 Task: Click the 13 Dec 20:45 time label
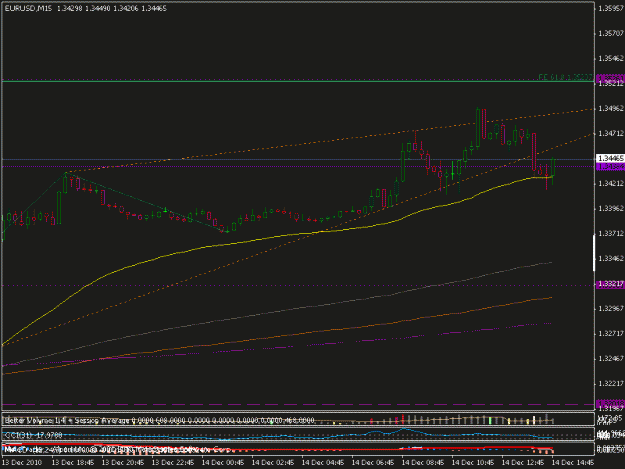pyautogui.click(x=123, y=463)
